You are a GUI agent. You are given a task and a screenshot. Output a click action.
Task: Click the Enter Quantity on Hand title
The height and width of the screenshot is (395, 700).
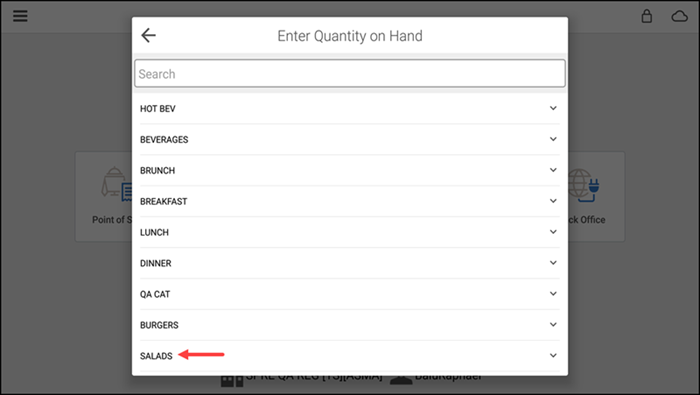click(x=350, y=36)
